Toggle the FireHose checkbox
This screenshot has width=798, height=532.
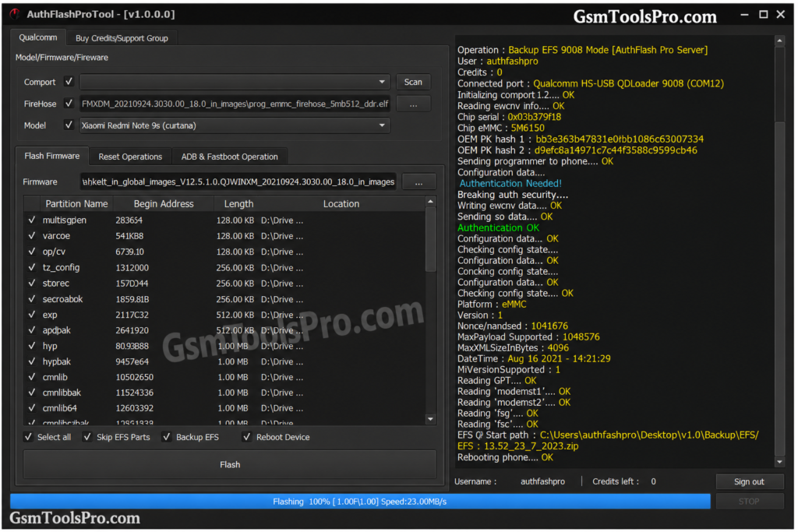point(69,104)
